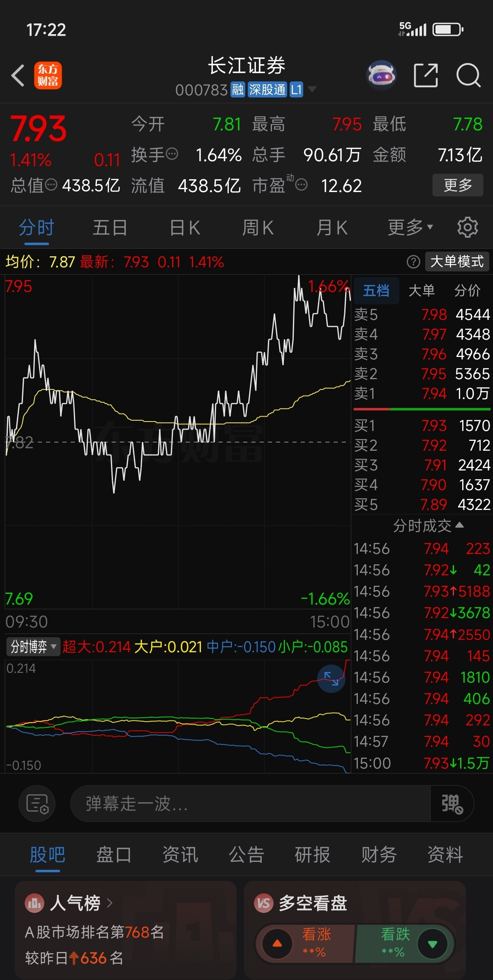493x980 pixels.
Task: Open the 公告 bottom tab
Action: 246,855
